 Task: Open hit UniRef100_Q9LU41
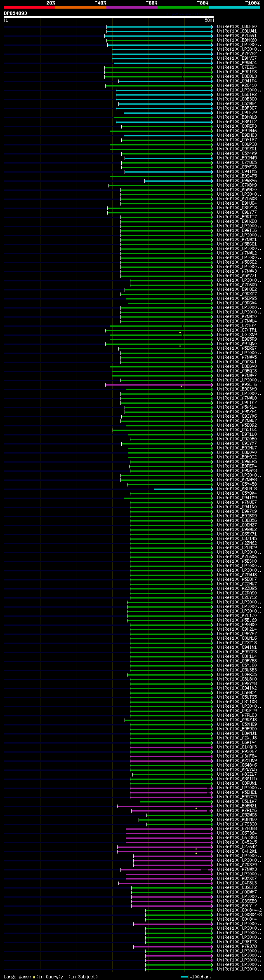(237, 31)
